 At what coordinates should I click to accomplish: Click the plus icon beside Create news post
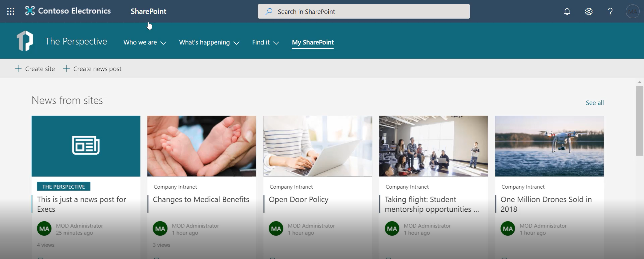66,68
